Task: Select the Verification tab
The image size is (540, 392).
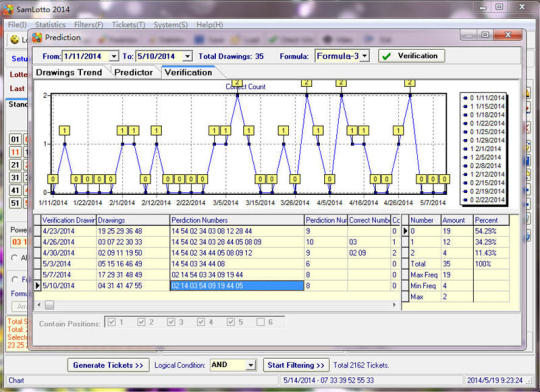Action: [x=188, y=72]
